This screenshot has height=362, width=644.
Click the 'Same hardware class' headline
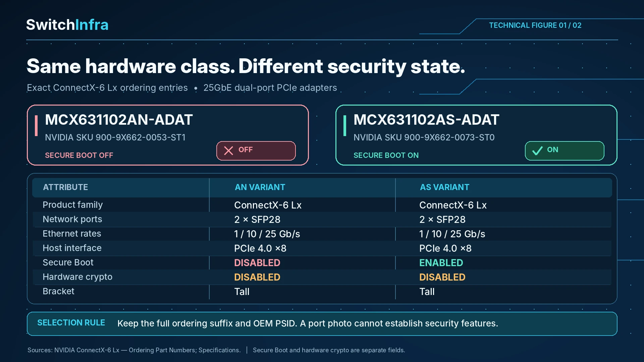[x=246, y=66]
